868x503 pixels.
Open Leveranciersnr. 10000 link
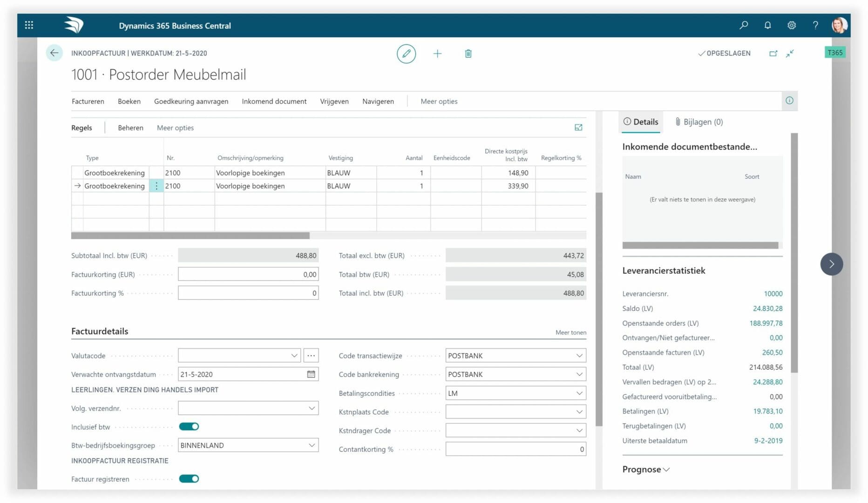pos(773,294)
